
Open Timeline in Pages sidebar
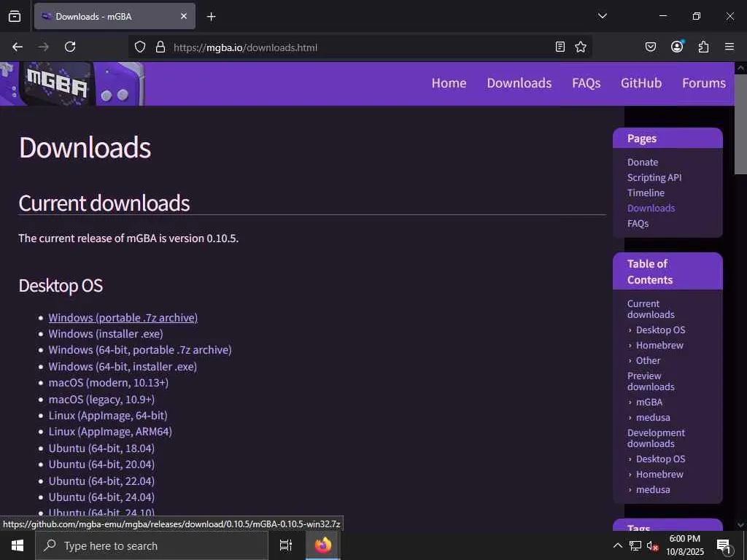click(x=646, y=192)
